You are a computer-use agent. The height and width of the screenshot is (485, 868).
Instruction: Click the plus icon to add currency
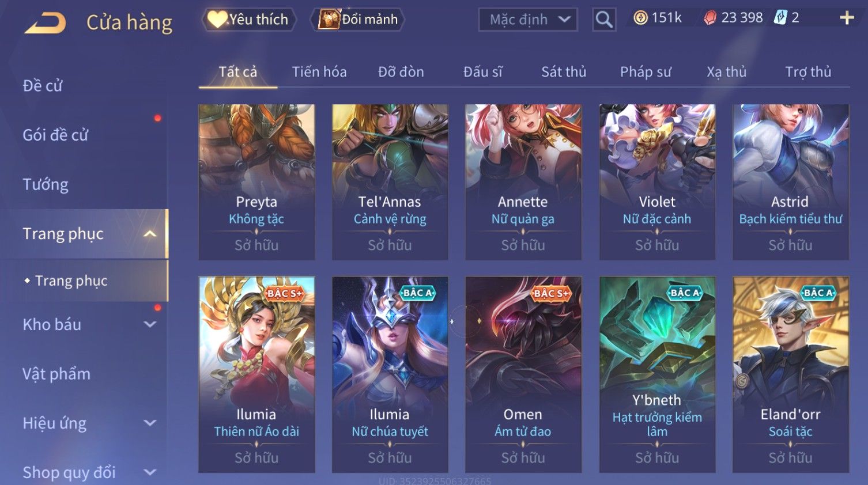point(847,18)
